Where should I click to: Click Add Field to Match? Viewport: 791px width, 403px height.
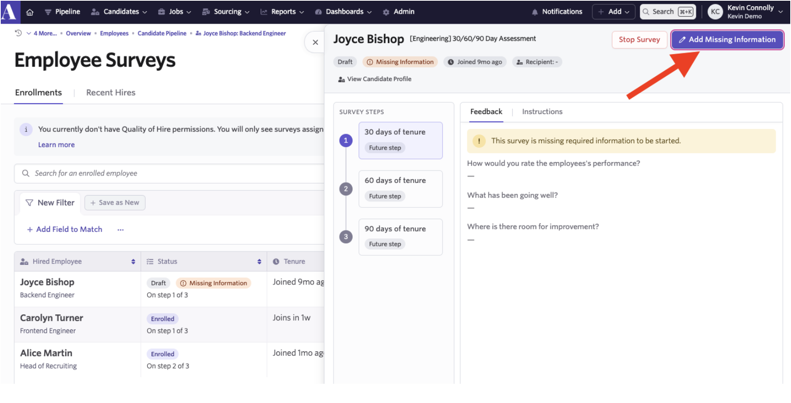point(65,229)
